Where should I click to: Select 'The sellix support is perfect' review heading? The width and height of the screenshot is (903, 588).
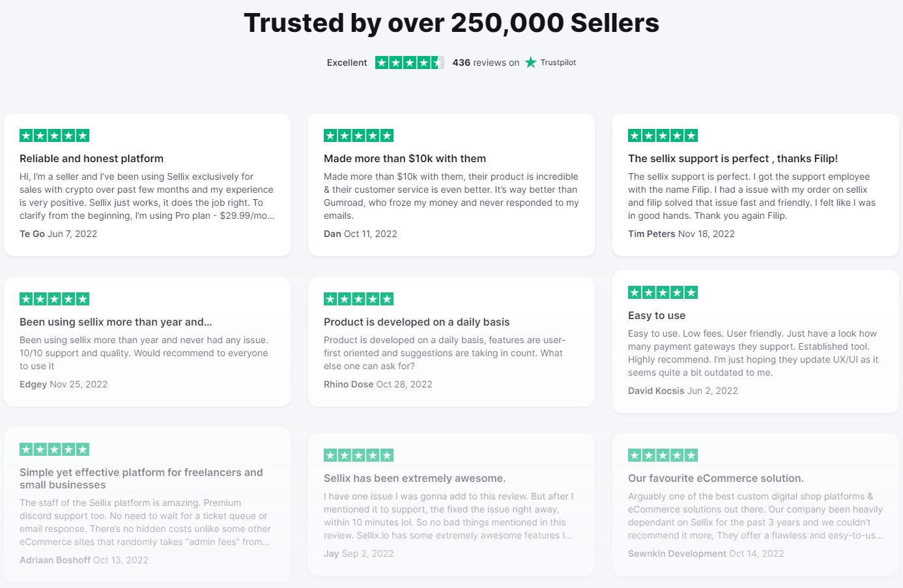tap(733, 158)
